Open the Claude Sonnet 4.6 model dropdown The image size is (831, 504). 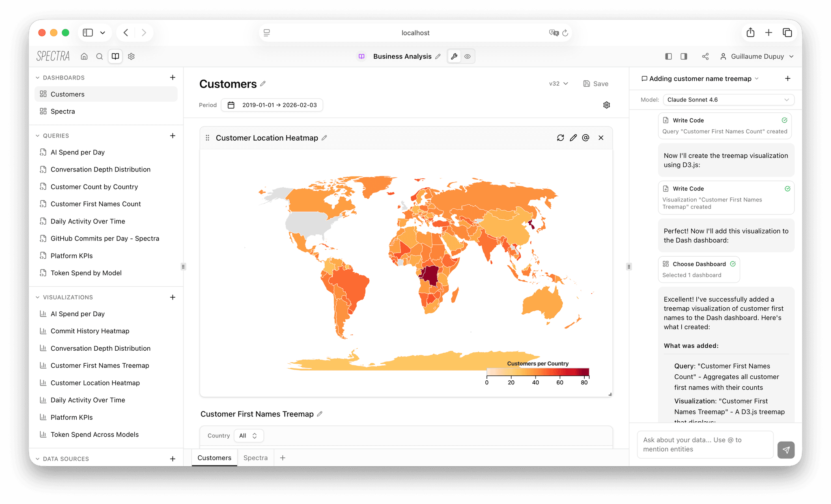click(x=728, y=99)
